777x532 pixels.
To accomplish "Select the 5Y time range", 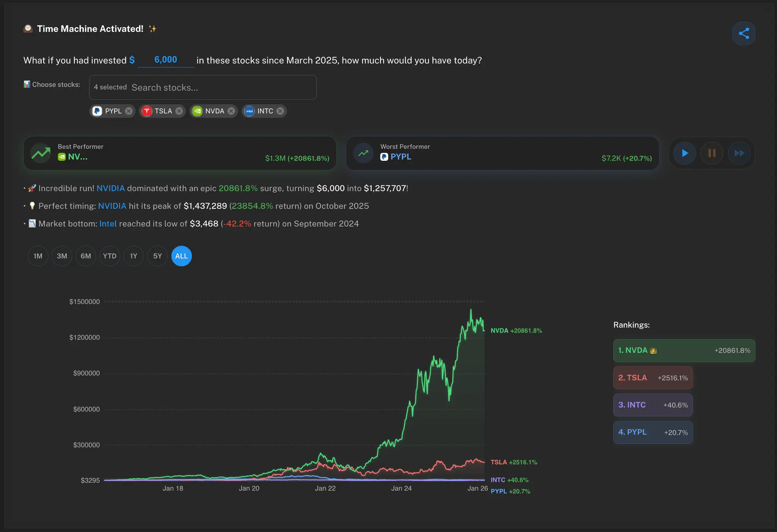I will point(157,256).
